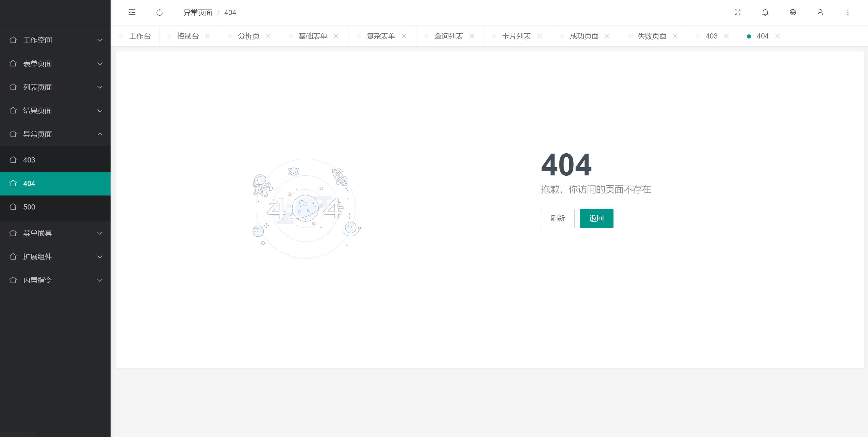
Task: Close the active 404 tab
Action: point(777,36)
